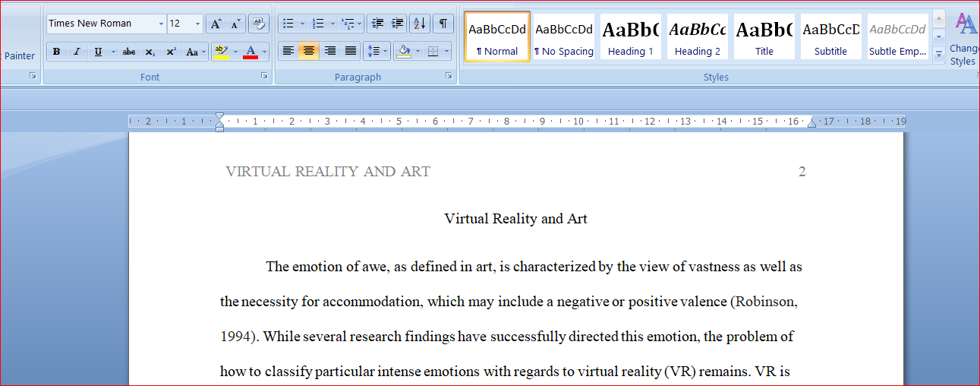
Task: Open the Paragraph dialog launcher
Action: (449, 76)
